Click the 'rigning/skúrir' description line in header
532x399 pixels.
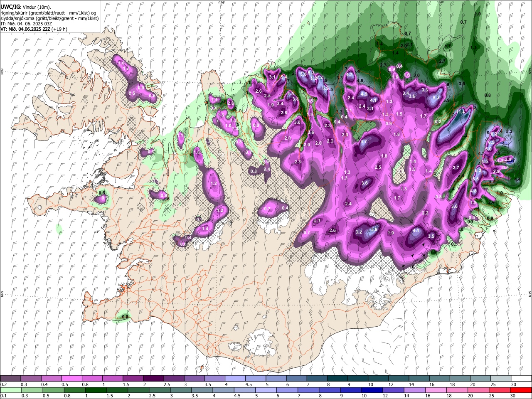[49, 13]
